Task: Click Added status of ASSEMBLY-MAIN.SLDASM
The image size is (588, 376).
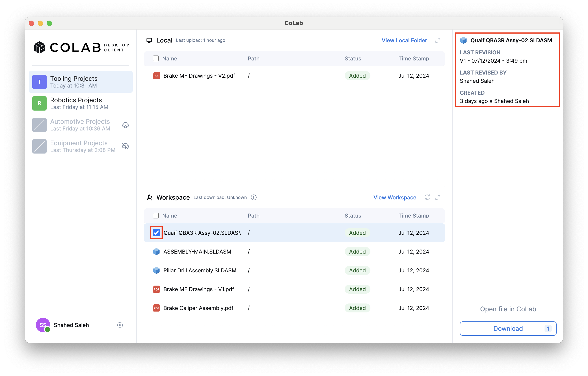Action: (x=357, y=252)
